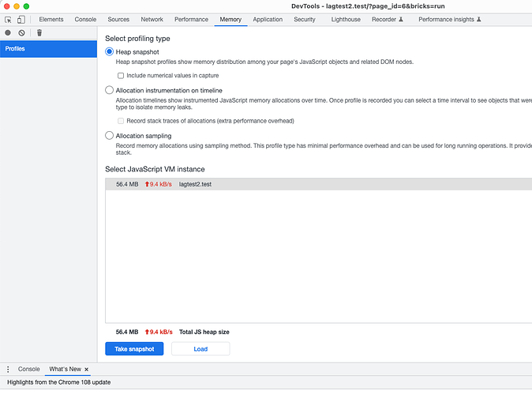532x395 pixels.
Task: Select the Allocation sampling radio button
Action: (110, 136)
